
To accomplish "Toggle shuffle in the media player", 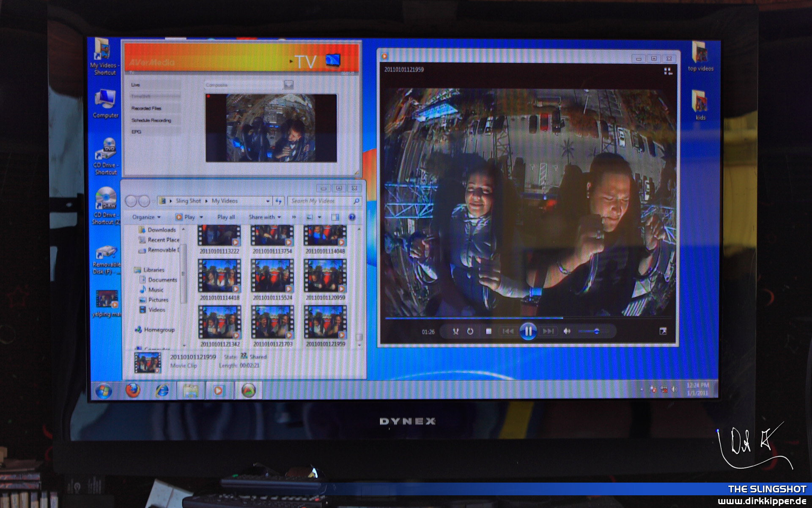I will pyautogui.click(x=455, y=331).
